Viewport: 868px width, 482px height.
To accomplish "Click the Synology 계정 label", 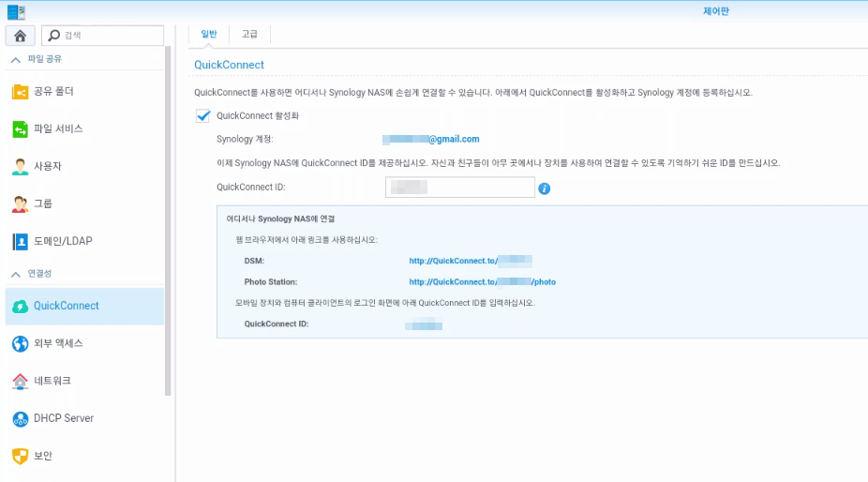I will (245, 139).
